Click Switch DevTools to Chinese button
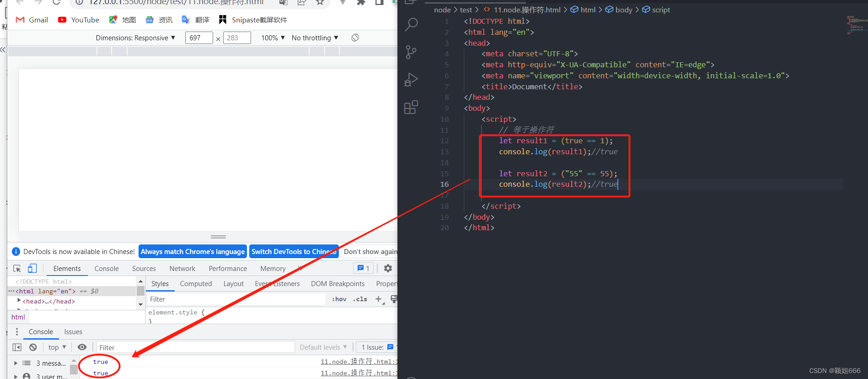The height and width of the screenshot is (379, 868). coord(294,251)
